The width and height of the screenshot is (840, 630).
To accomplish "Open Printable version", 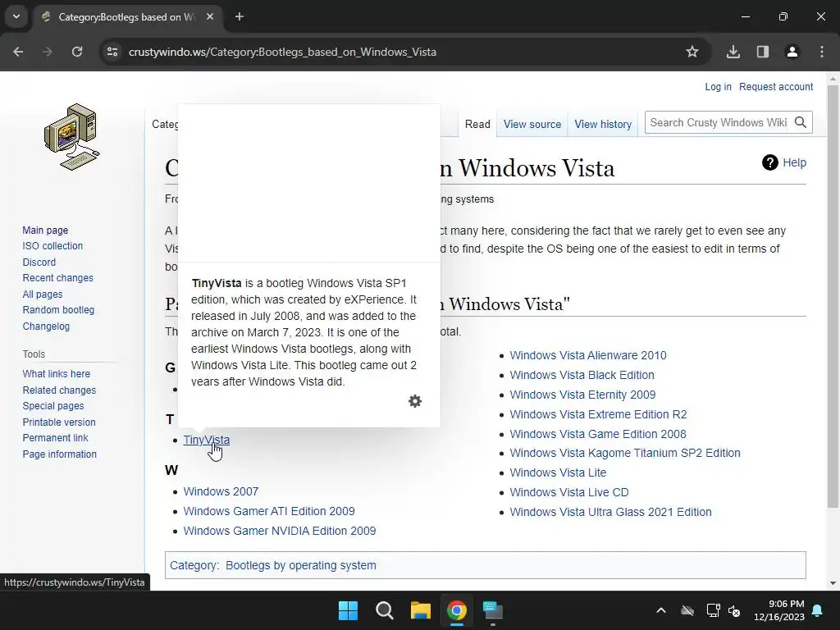I will [59, 422].
